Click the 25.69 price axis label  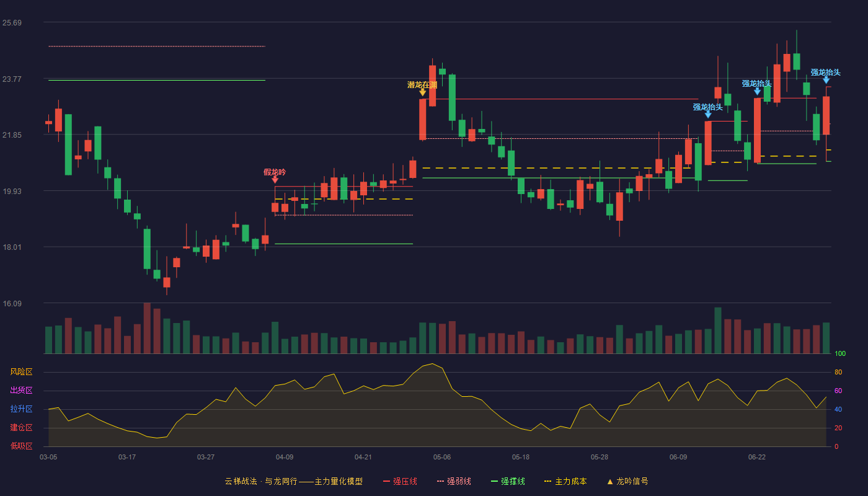[12, 23]
